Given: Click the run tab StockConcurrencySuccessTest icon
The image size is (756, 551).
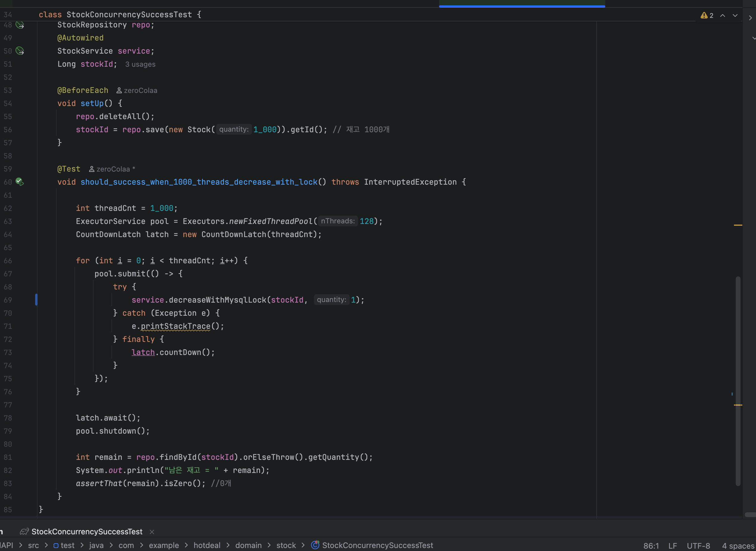Looking at the screenshot, I should [24, 531].
